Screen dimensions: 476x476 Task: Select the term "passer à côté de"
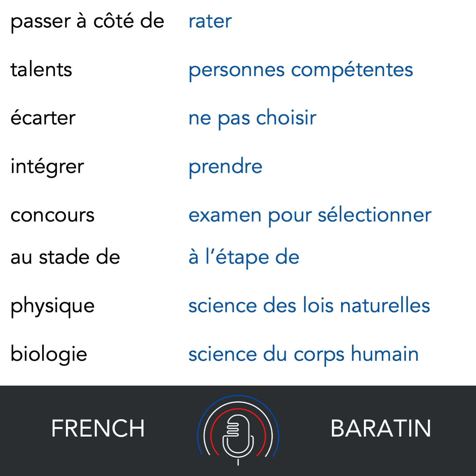click(x=87, y=21)
